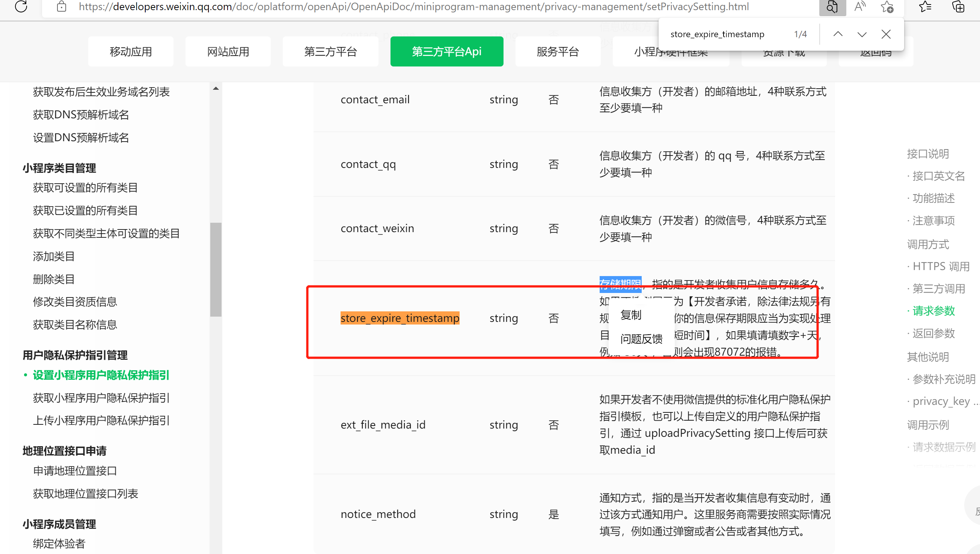Viewport: 980px width, 554px height.
Task: Switch to the 第三方平台Api tab
Action: 446,51
